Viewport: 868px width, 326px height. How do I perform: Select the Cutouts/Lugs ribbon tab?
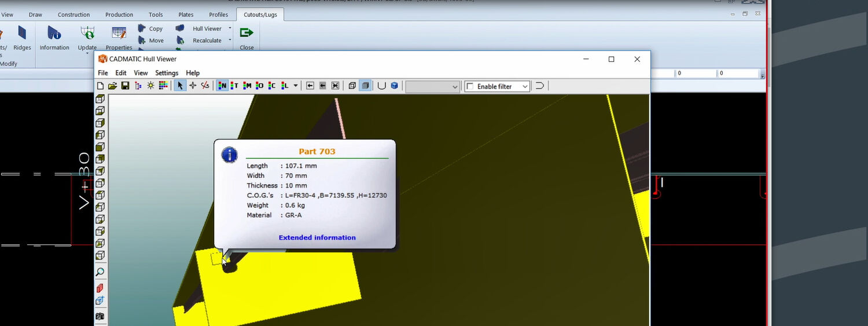(x=260, y=14)
